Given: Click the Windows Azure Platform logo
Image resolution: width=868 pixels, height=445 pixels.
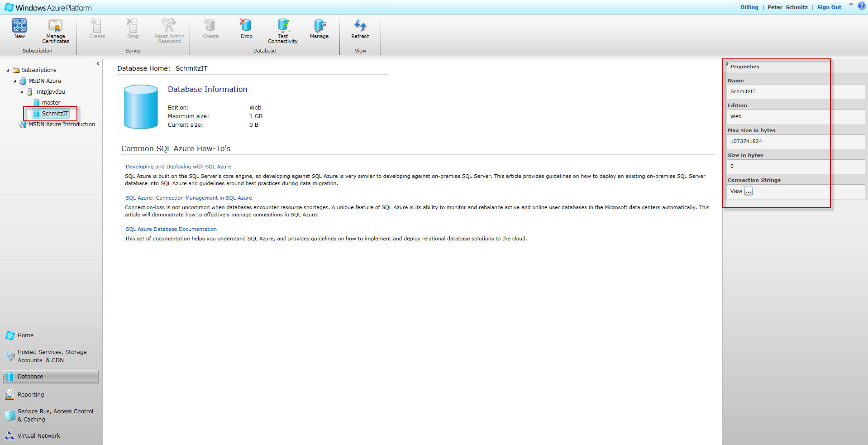Looking at the screenshot, I should [48, 8].
